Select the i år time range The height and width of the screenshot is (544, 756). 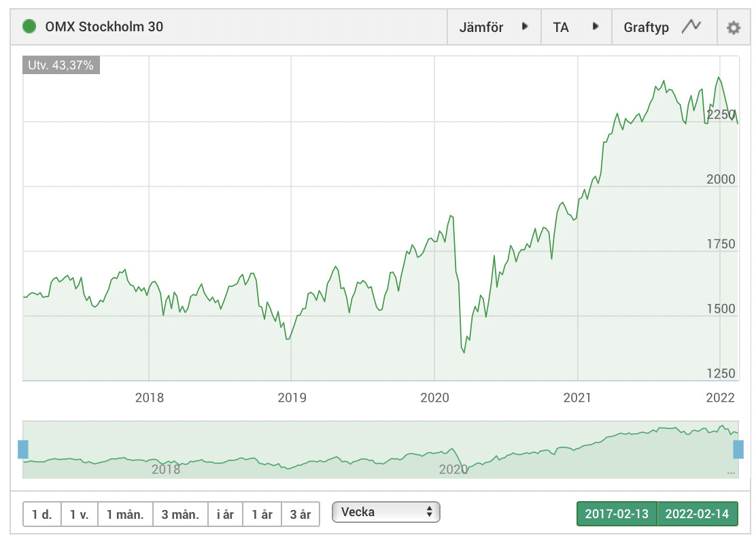225,515
